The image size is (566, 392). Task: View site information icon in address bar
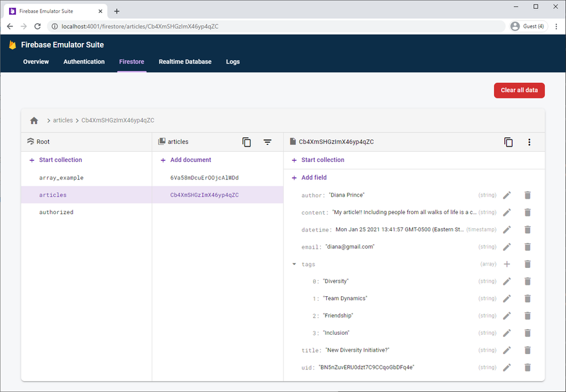[55, 26]
